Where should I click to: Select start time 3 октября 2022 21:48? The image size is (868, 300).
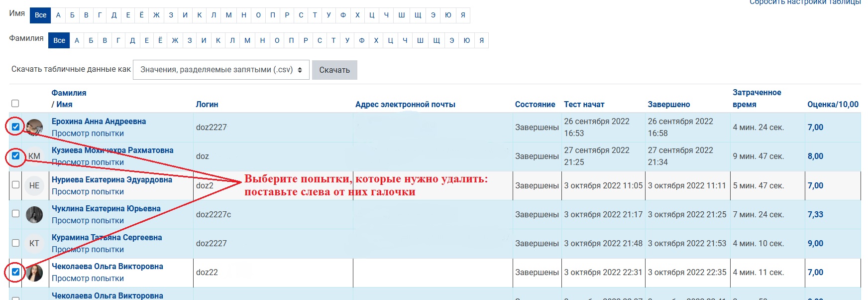[x=603, y=243]
